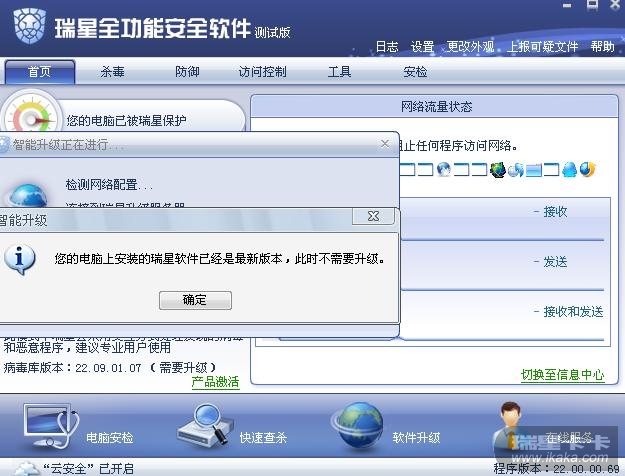Select the green network program icon

pos(498,169)
